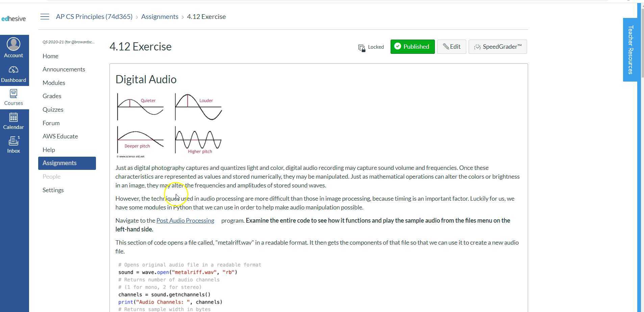Screen dimensions: 644x312
Task: Click the Locked status icon
Action: point(362,48)
